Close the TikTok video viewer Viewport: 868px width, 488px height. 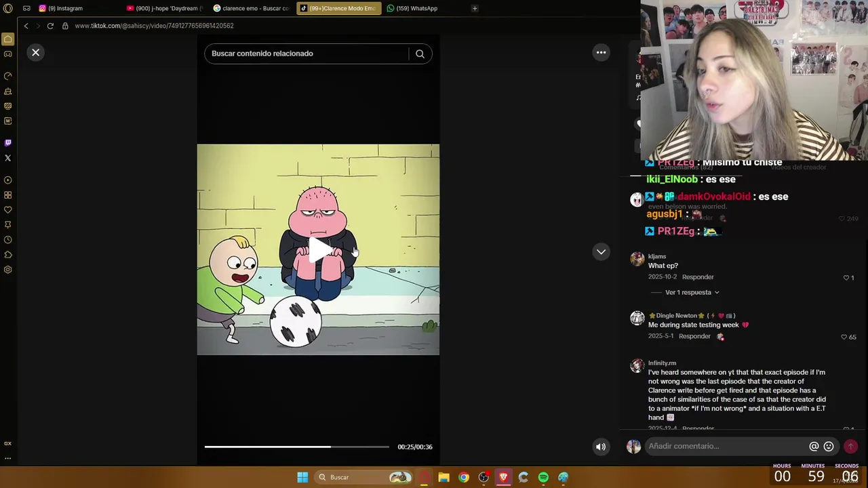coord(36,52)
